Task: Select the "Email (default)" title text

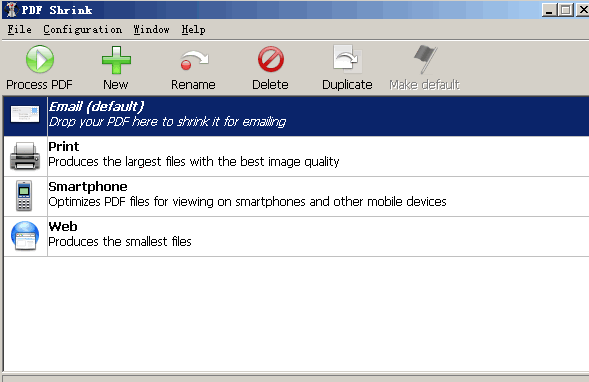Action: tap(96, 107)
